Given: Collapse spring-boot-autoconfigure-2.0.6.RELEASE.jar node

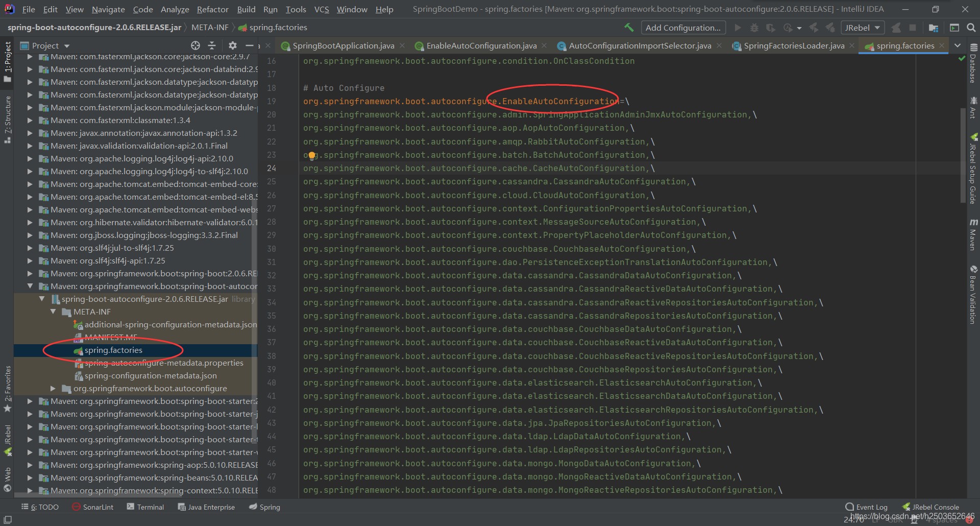Looking at the screenshot, I should [42, 299].
